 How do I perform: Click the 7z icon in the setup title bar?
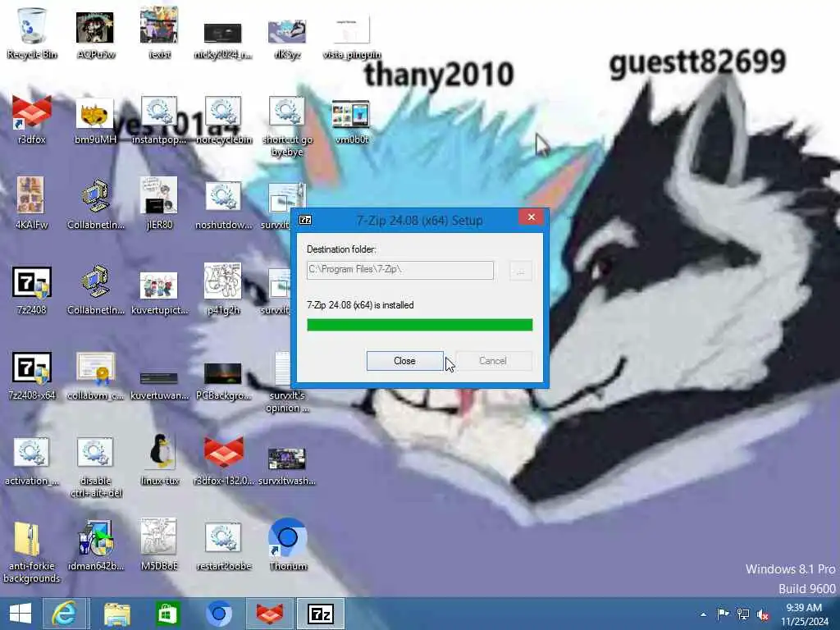click(x=305, y=220)
